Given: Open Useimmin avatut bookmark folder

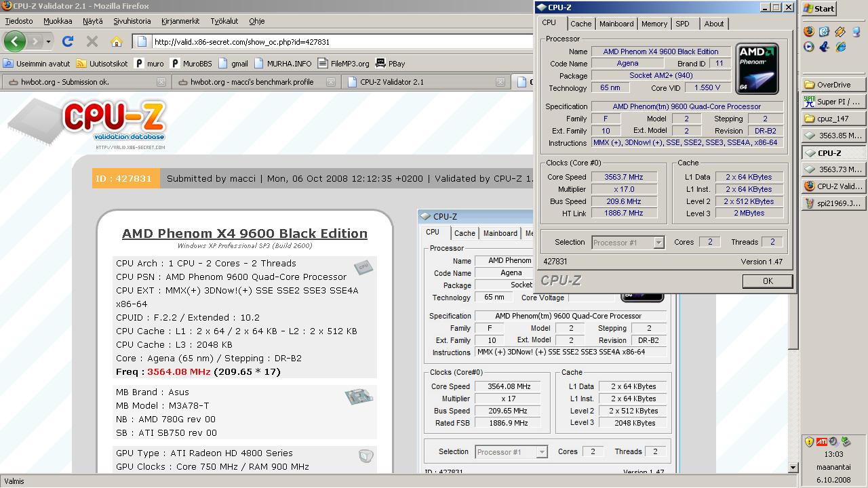Looking at the screenshot, I should coord(37,63).
